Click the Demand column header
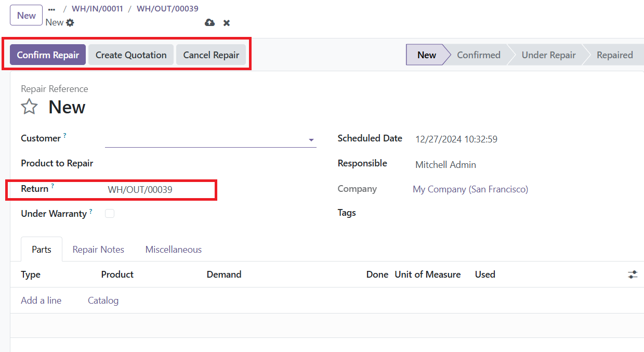Image resolution: width=644 pixels, height=352 pixels. pos(224,275)
